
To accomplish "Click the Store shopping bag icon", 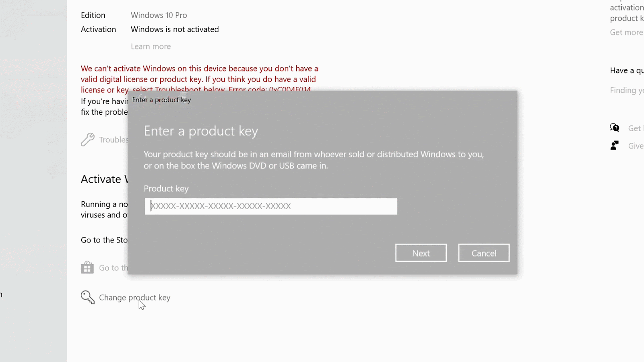I will pos(87,267).
